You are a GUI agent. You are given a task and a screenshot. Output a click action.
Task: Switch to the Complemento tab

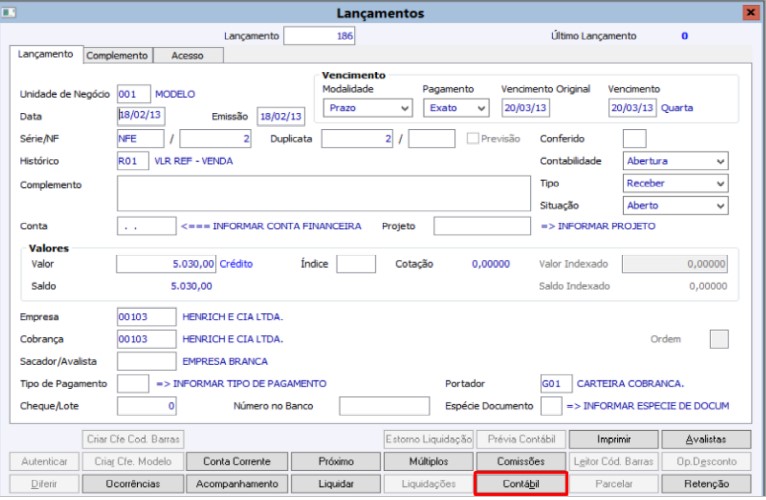click(x=117, y=56)
